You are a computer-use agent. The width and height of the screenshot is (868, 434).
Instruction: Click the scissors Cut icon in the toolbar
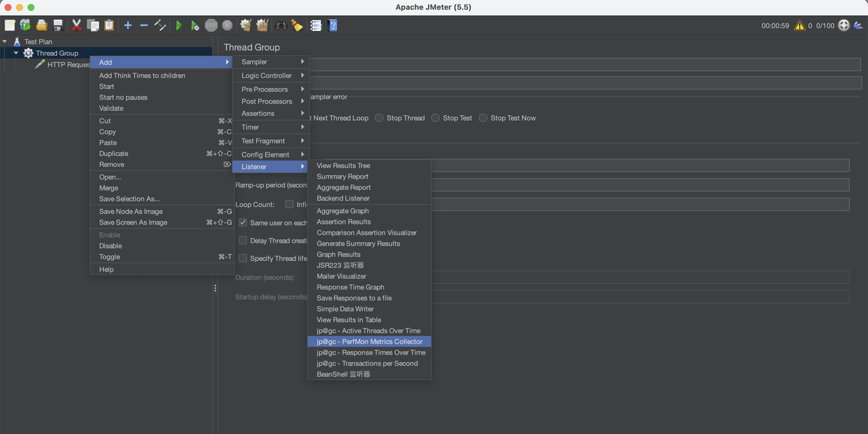[77, 25]
